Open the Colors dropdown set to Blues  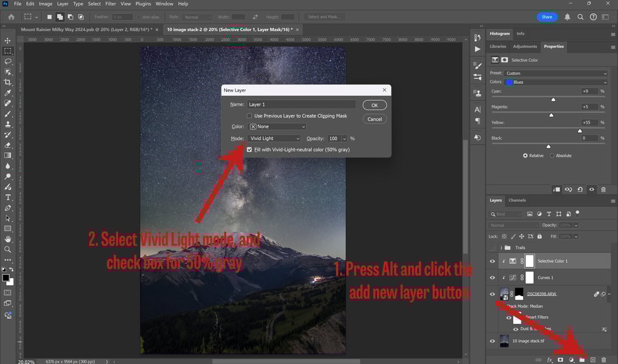click(x=556, y=83)
